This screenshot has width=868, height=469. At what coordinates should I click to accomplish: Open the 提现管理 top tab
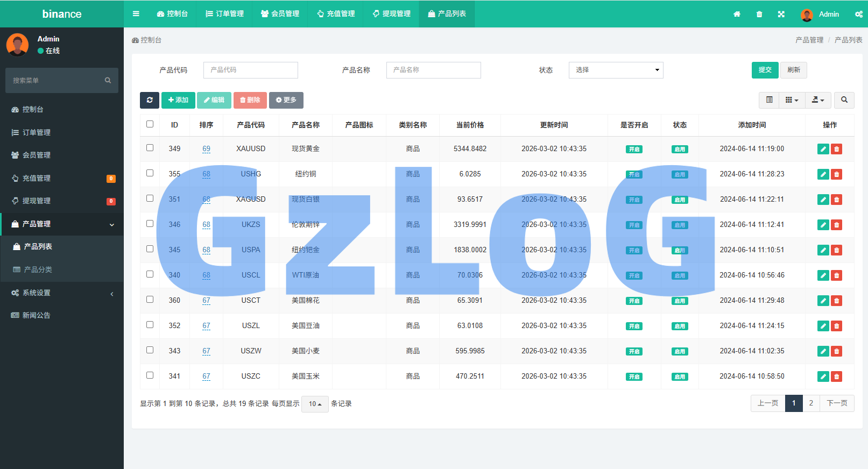(391, 14)
